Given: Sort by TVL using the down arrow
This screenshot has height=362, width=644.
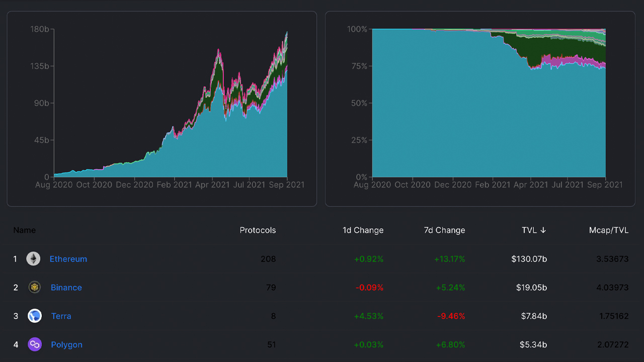Looking at the screenshot, I should (x=543, y=230).
